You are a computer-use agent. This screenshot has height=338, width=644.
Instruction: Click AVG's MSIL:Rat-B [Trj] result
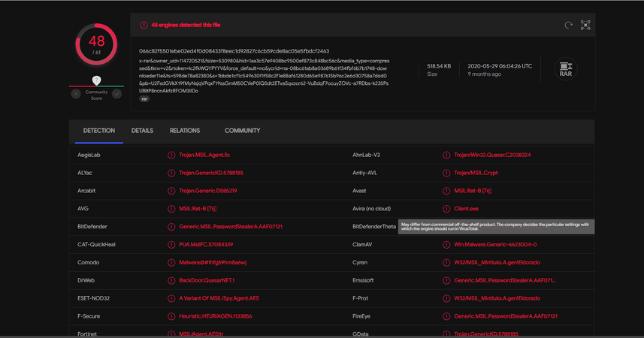(198, 209)
